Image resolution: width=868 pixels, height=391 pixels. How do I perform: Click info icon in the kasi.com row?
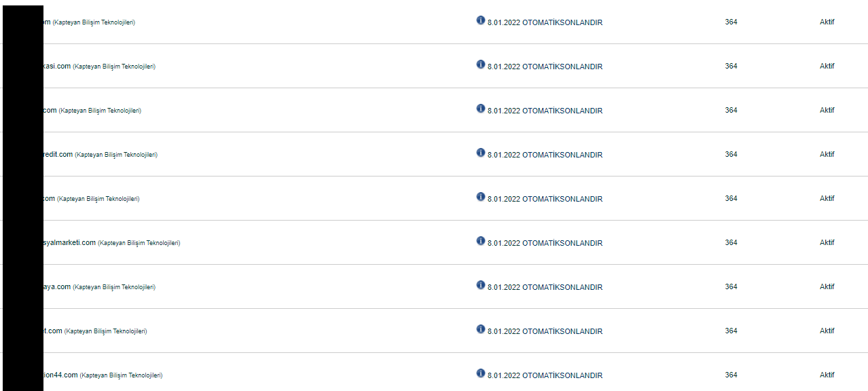[x=481, y=64]
